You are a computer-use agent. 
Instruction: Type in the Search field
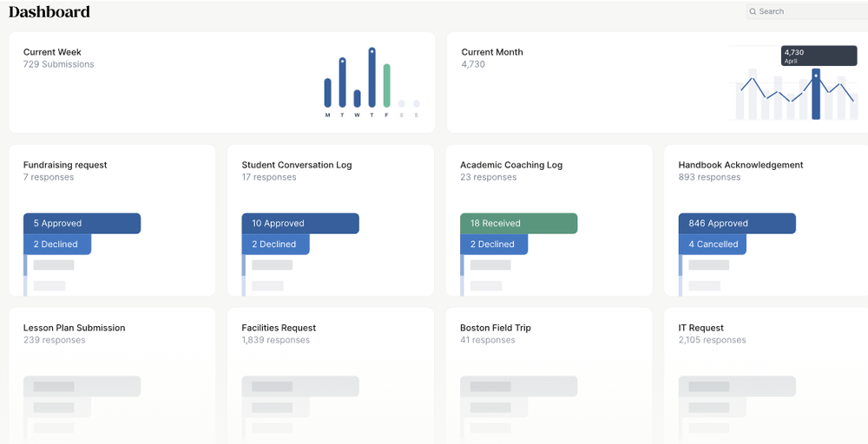coord(807,12)
